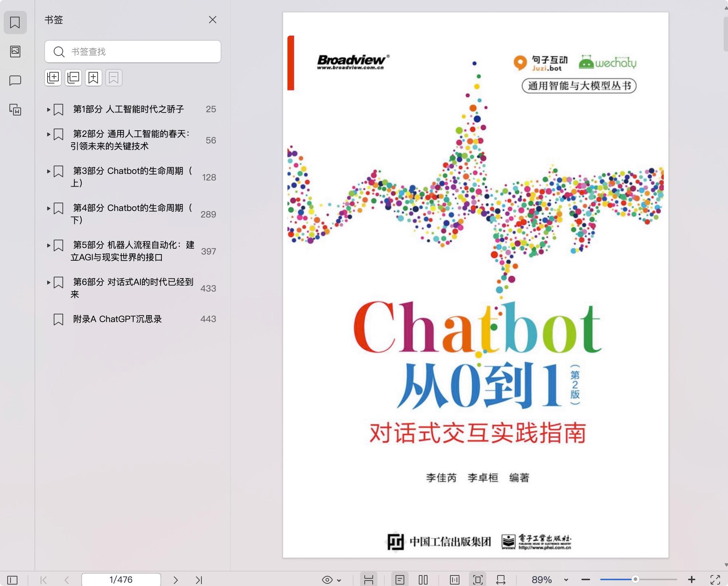
Task: Open 第5部分 机器人流程自动化 bookmark
Action: [x=132, y=251]
